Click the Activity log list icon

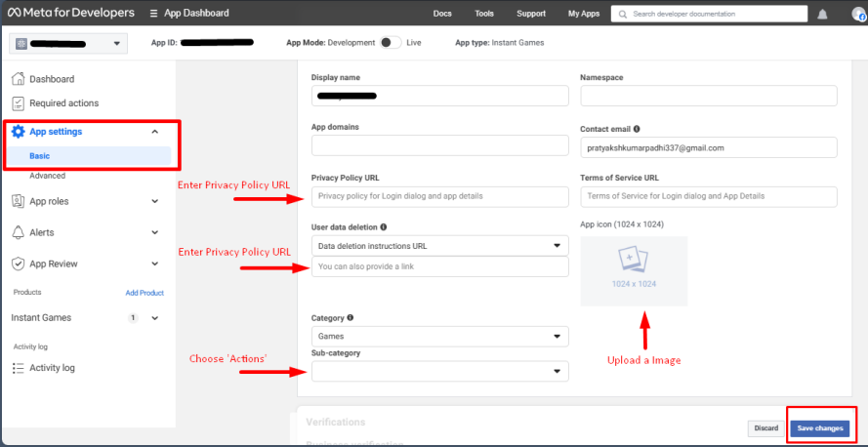tap(19, 368)
